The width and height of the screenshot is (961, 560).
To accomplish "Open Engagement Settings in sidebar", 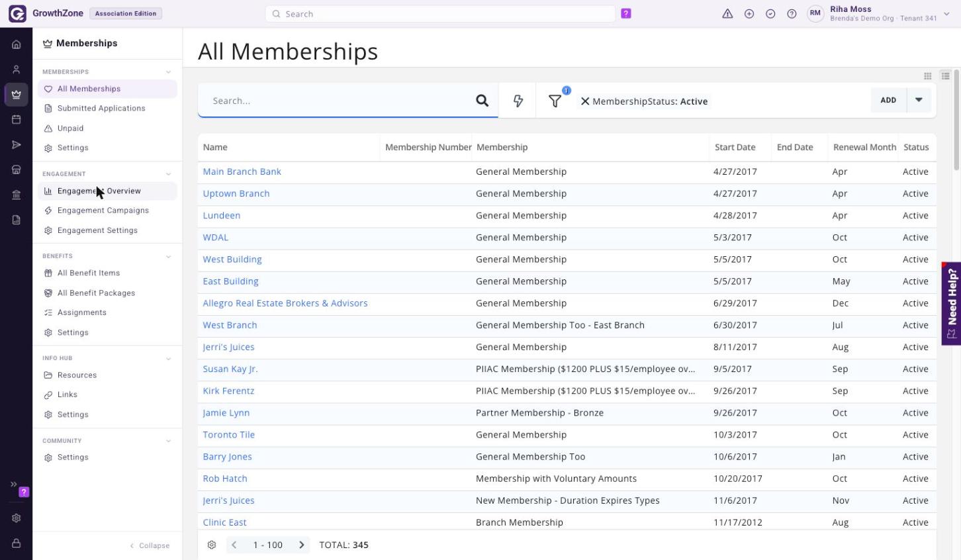I will (x=107, y=230).
